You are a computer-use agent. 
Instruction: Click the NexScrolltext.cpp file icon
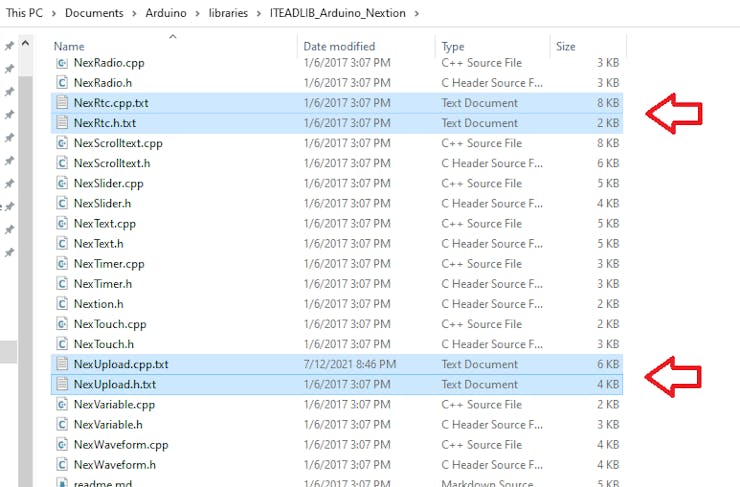[62, 143]
